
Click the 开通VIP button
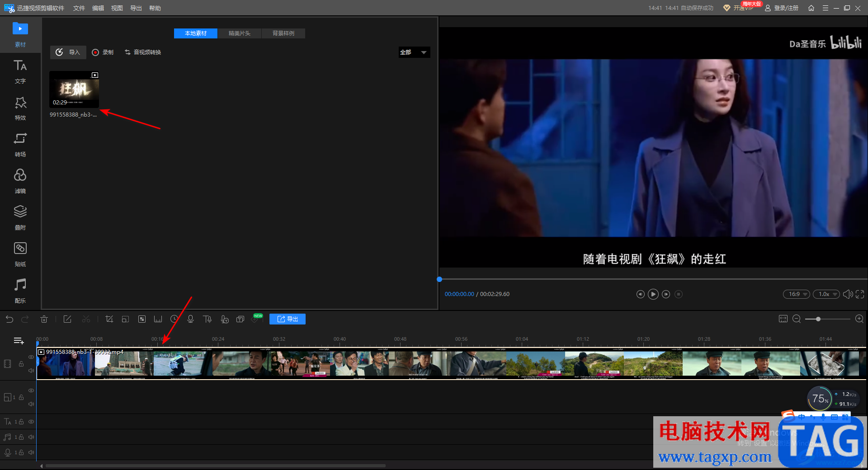pos(739,8)
